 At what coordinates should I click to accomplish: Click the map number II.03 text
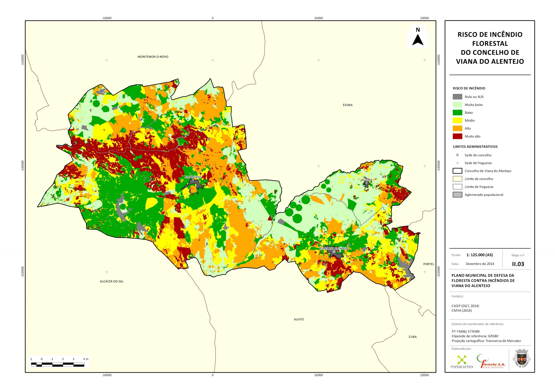coord(518,264)
